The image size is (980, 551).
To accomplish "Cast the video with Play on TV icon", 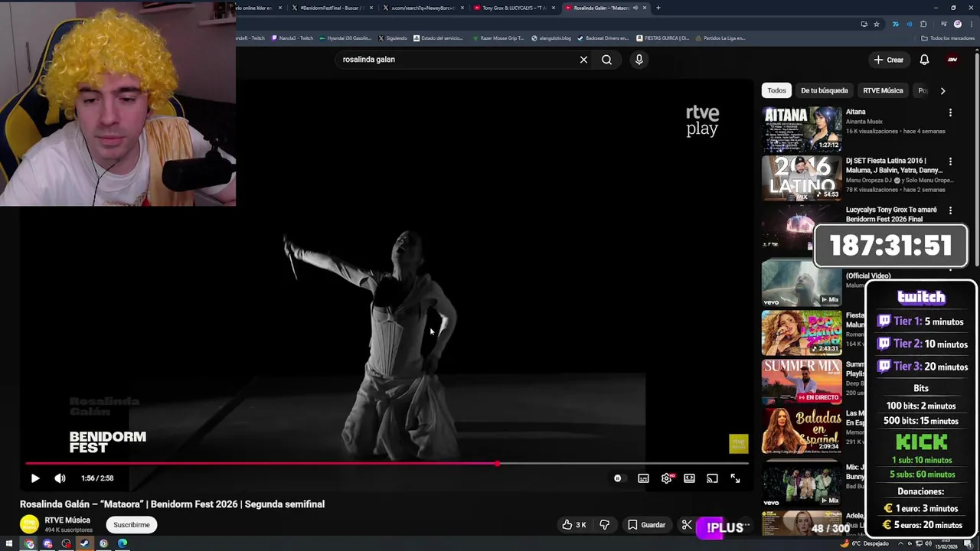I will coord(712,478).
